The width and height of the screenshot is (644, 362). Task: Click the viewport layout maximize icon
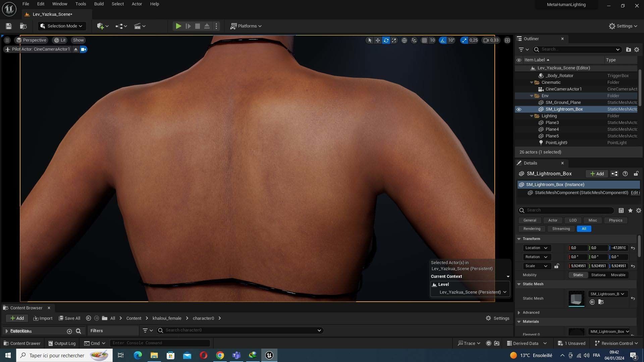coord(507,40)
